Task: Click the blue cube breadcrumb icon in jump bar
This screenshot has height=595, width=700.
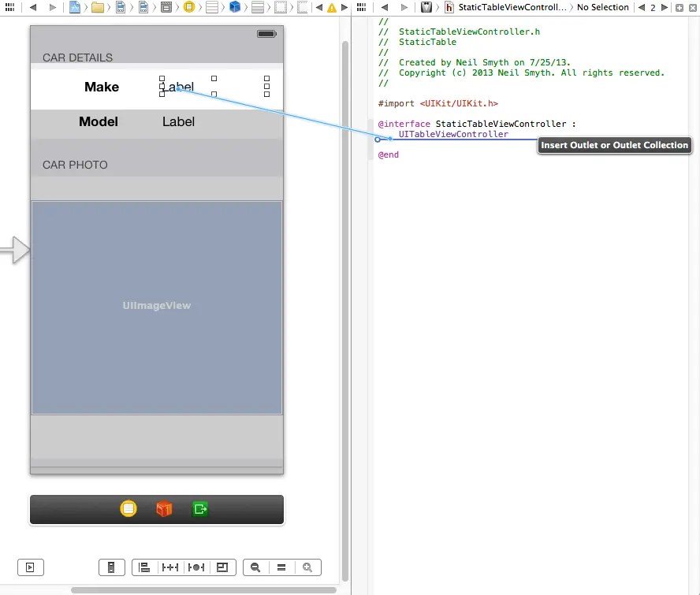Action: click(x=233, y=6)
